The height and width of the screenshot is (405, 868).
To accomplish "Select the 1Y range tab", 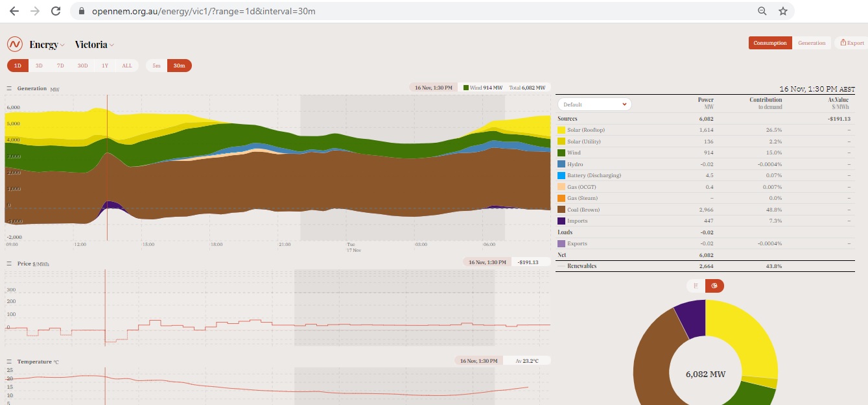I will tap(105, 66).
